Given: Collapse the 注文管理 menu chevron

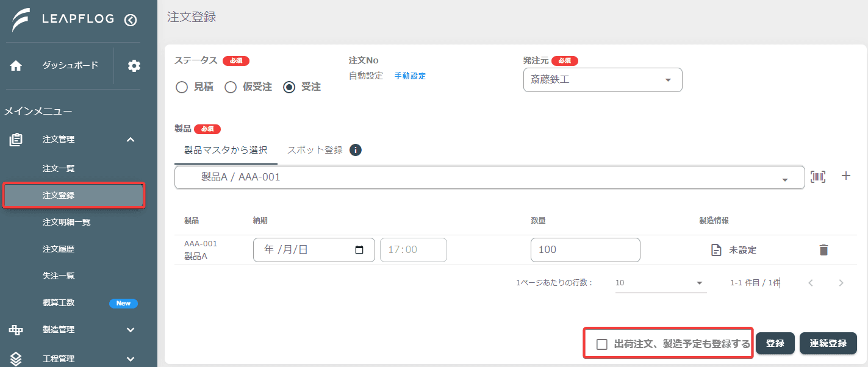Looking at the screenshot, I should pos(131,140).
